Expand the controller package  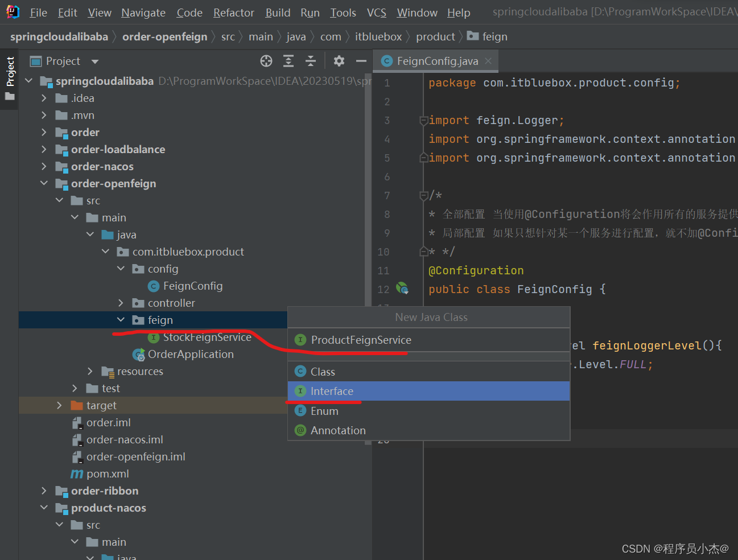click(x=121, y=303)
